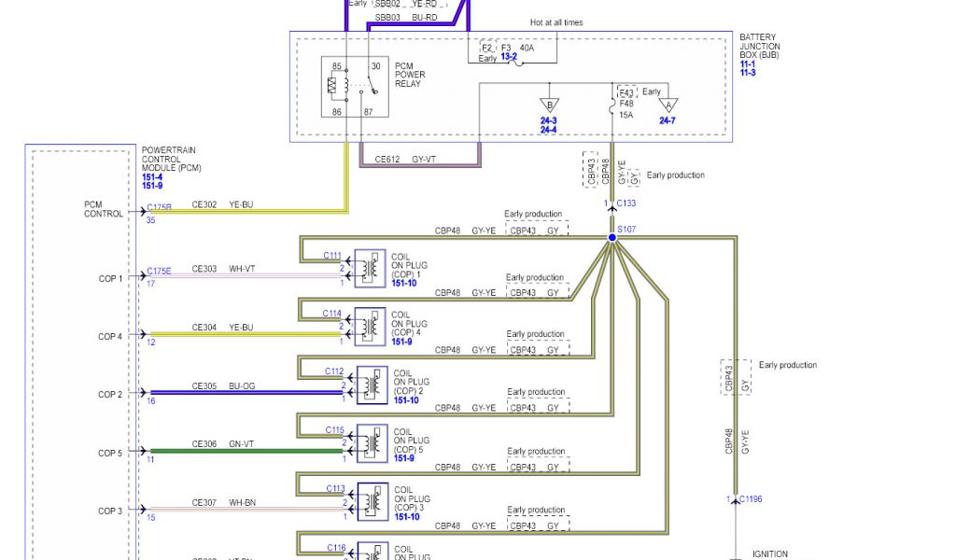Select the COP 4 coil symbol at C114
956x560 pixels.
click(x=371, y=327)
